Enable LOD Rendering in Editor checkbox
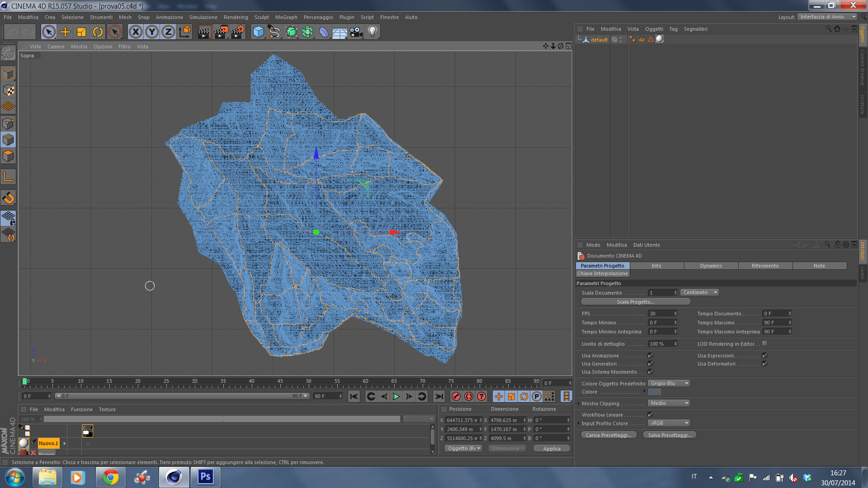 coord(764,343)
